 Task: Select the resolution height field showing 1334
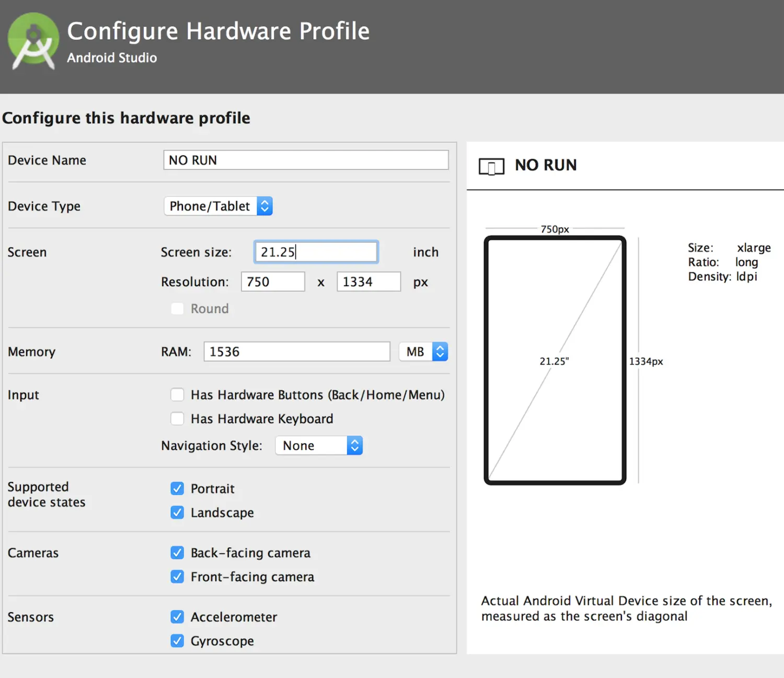[x=369, y=282]
